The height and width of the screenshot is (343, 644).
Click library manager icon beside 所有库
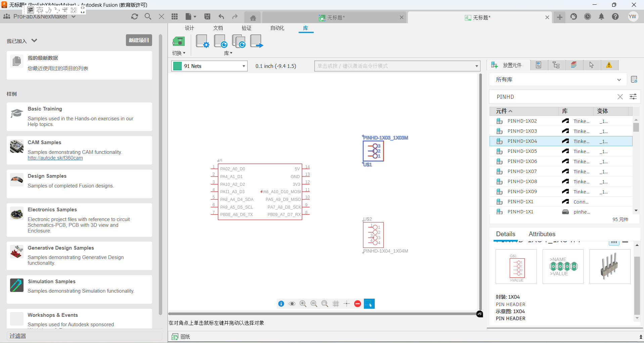[x=634, y=80]
